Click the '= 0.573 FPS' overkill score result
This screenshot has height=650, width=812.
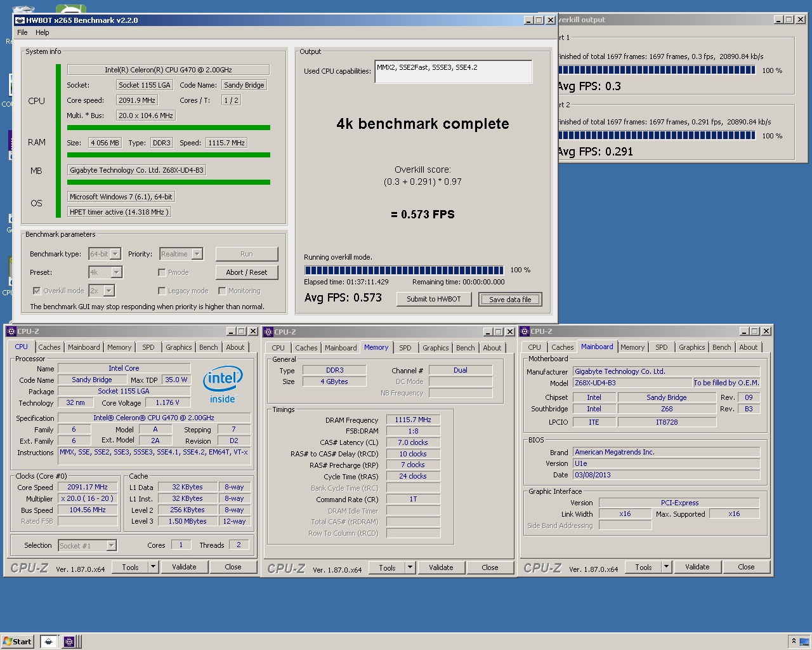(423, 215)
